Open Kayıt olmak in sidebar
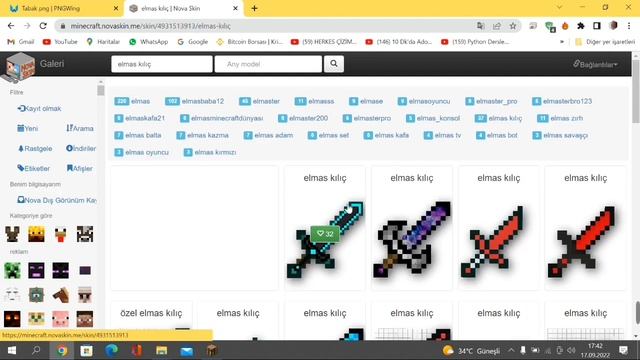The width and height of the screenshot is (640, 360). pyautogui.click(x=39, y=109)
